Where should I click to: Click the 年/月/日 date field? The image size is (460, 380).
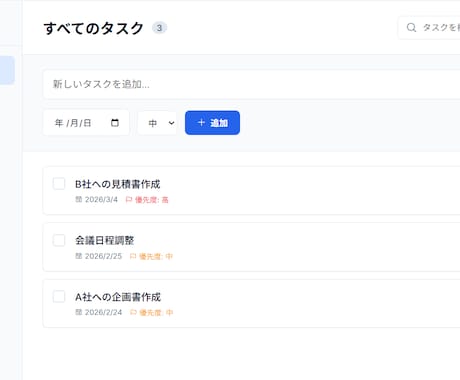86,123
